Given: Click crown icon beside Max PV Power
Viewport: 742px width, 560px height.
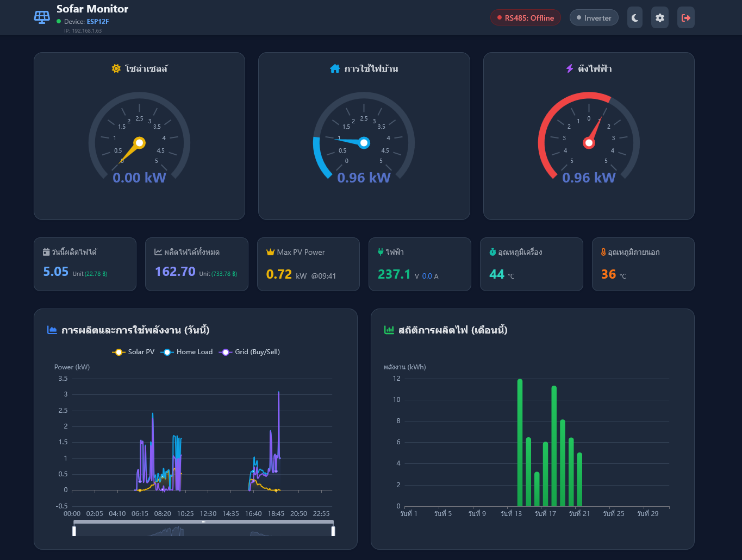Looking at the screenshot, I should [270, 252].
